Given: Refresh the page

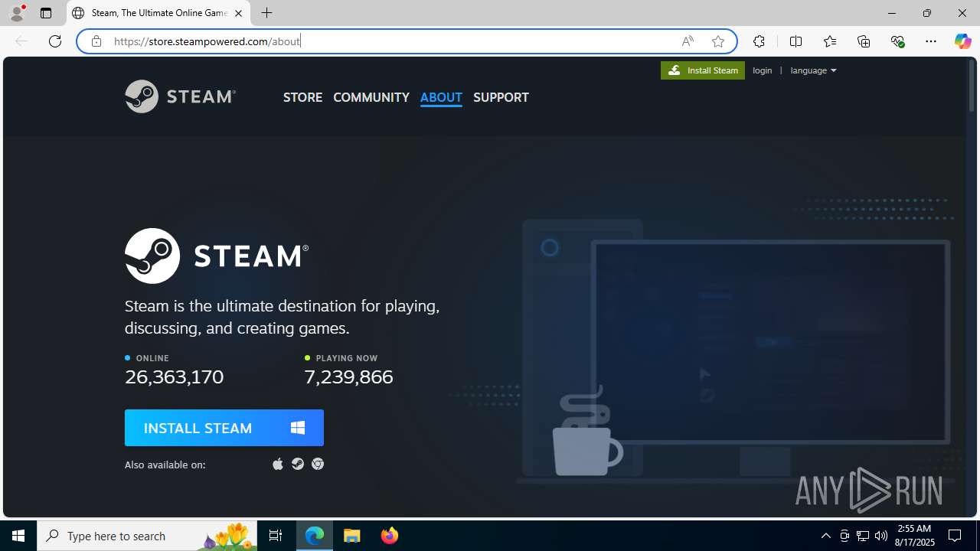Looking at the screenshot, I should 55,41.
